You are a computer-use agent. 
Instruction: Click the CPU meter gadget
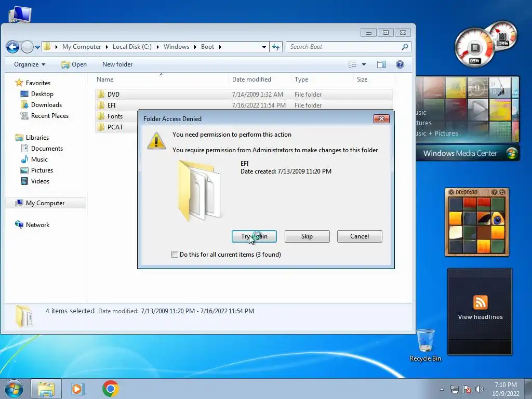point(475,48)
